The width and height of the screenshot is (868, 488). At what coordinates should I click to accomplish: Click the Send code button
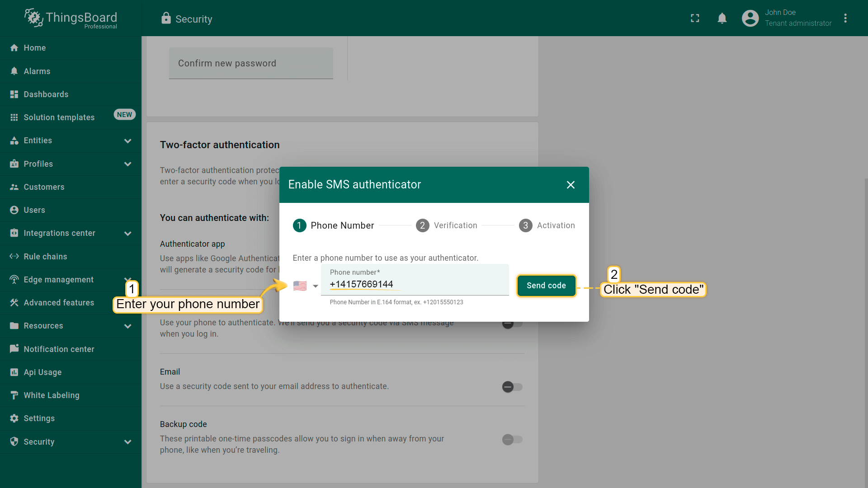tap(546, 286)
